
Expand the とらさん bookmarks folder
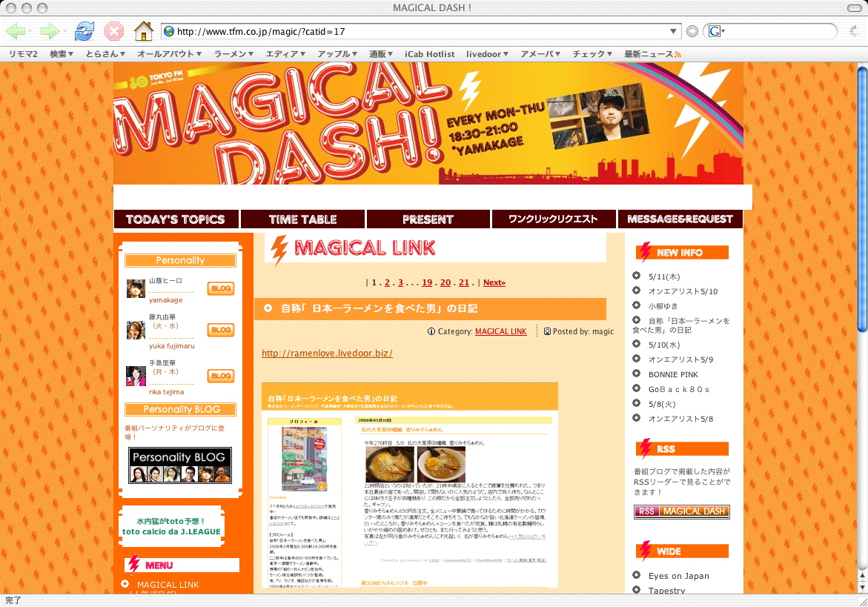click(x=105, y=53)
